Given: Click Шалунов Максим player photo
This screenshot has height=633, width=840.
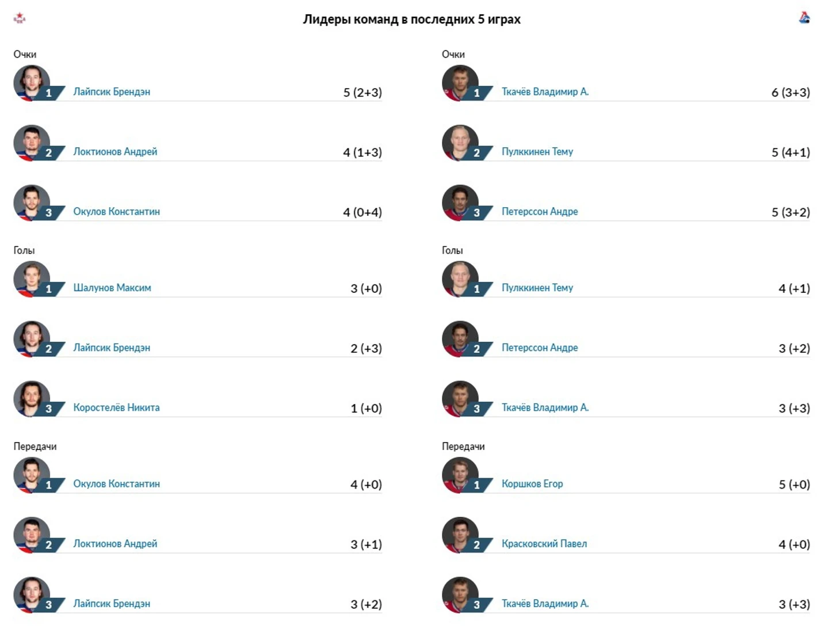Looking at the screenshot, I should click(32, 279).
